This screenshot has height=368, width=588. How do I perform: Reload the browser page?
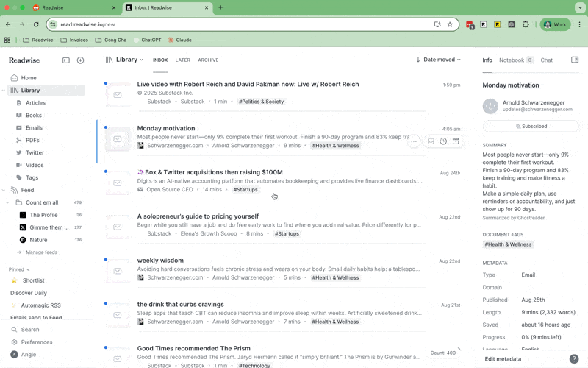[x=36, y=24]
